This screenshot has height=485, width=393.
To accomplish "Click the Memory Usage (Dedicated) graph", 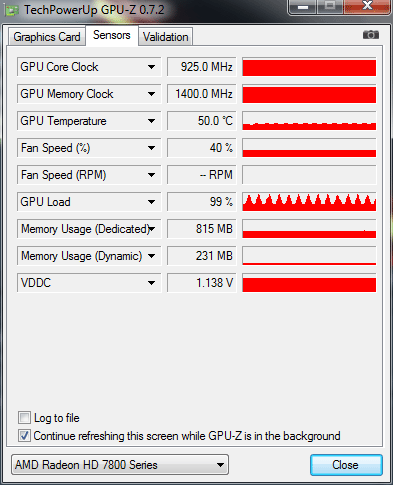I will tap(309, 229).
